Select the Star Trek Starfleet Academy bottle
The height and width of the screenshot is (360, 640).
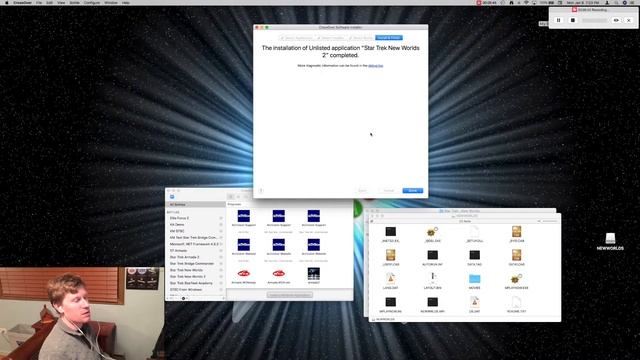point(196,283)
